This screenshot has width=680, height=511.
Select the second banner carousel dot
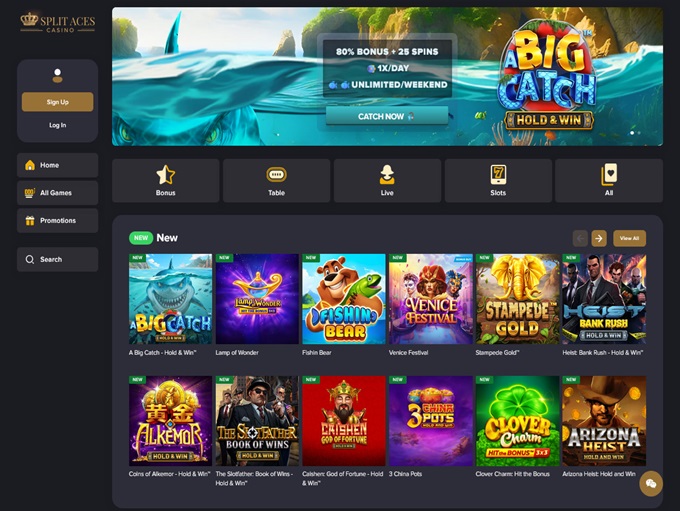[639, 133]
